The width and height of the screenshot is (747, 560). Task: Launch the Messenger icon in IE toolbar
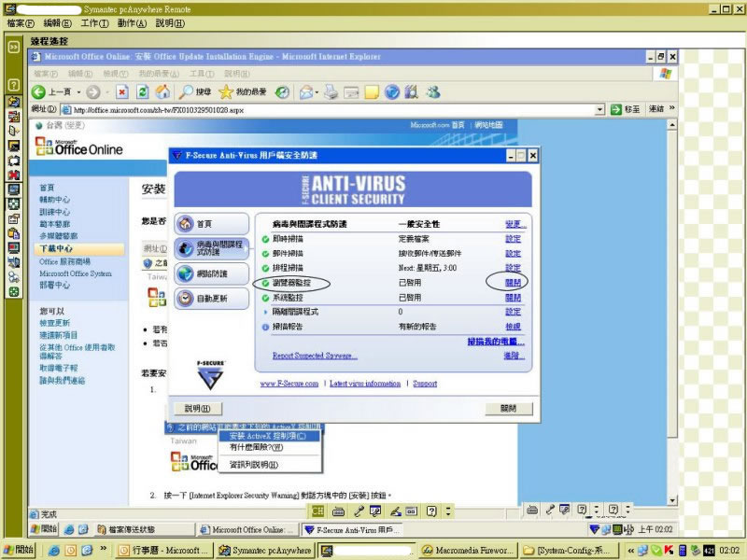433,91
